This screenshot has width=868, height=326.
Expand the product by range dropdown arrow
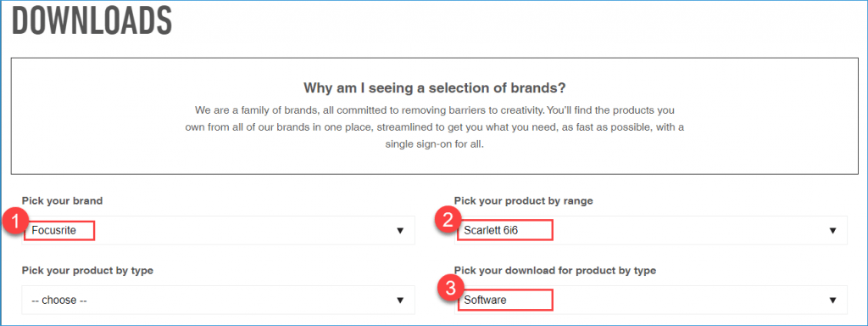pos(832,231)
